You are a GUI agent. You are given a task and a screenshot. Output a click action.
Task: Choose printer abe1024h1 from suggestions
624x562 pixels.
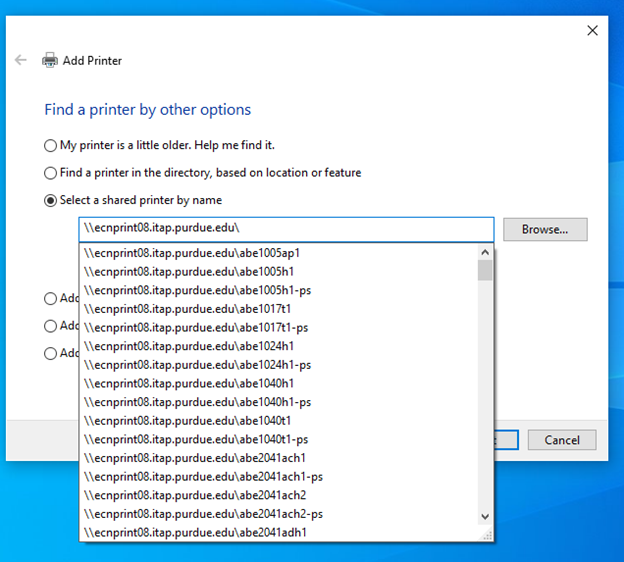pyautogui.click(x=279, y=346)
